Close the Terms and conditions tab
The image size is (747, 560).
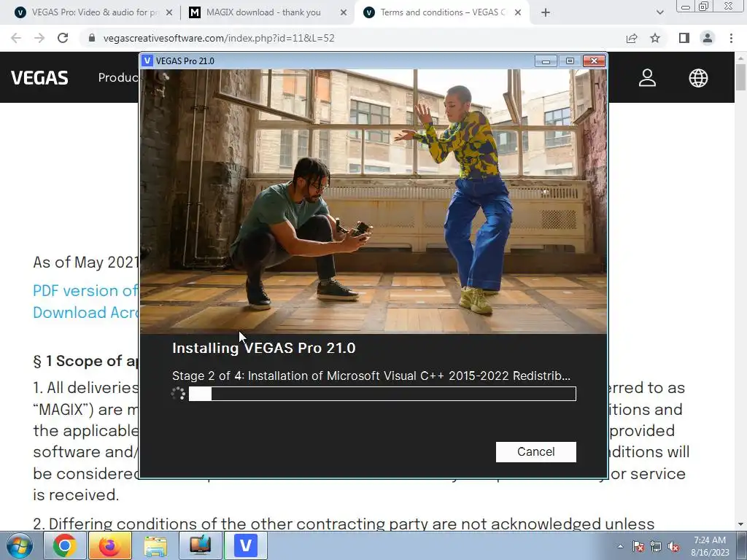tap(518, 13)
